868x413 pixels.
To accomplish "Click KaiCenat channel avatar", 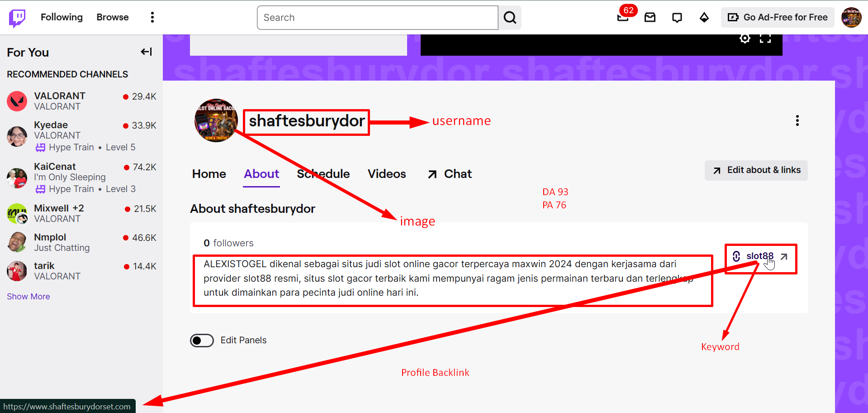I will point(17,178).
